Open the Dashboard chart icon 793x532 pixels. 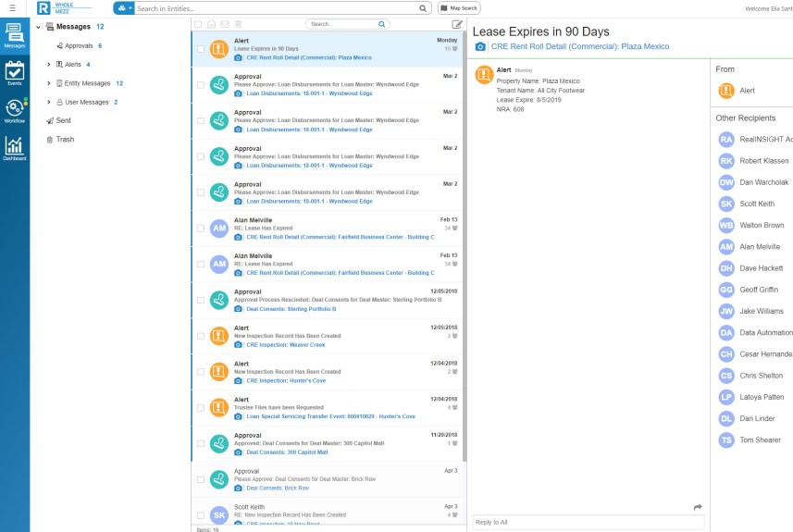(14, 149)
